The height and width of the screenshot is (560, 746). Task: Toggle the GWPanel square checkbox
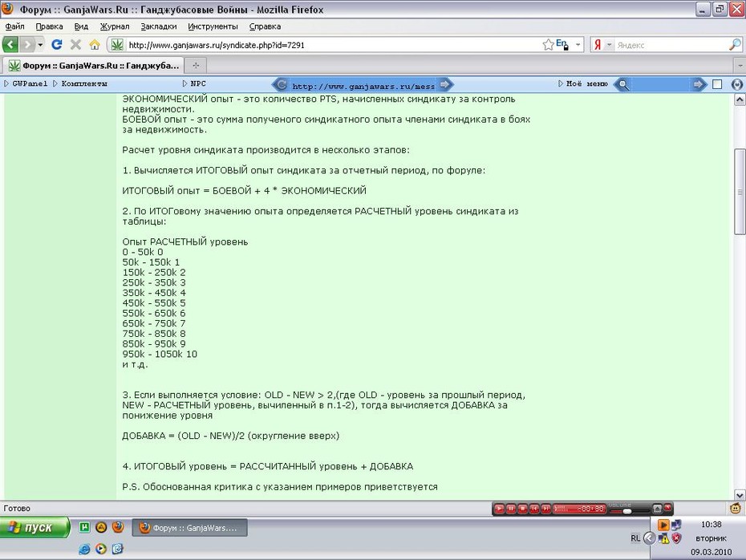[x=717, y=85]
